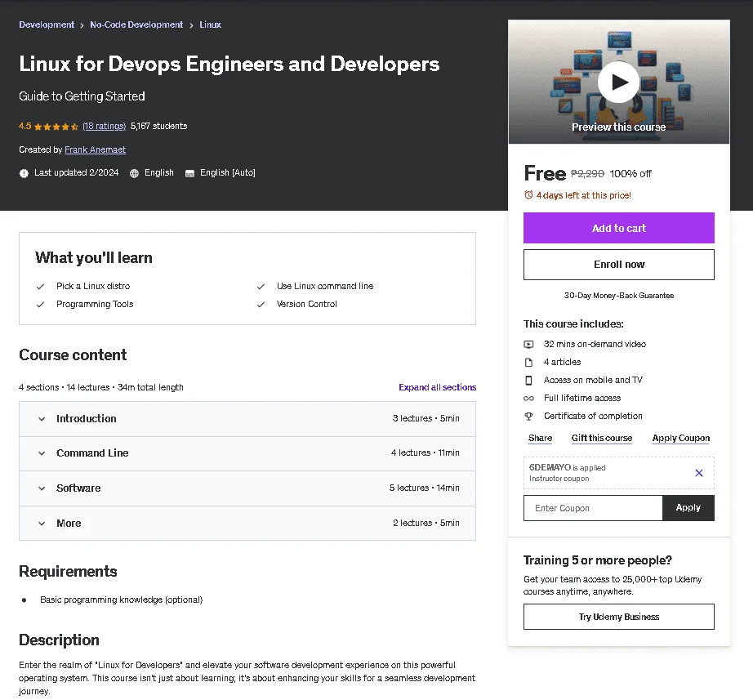Viewport: 753px width, 700px height.
Task: Click the Apply coupon button
Action: (x=688, y=508)
